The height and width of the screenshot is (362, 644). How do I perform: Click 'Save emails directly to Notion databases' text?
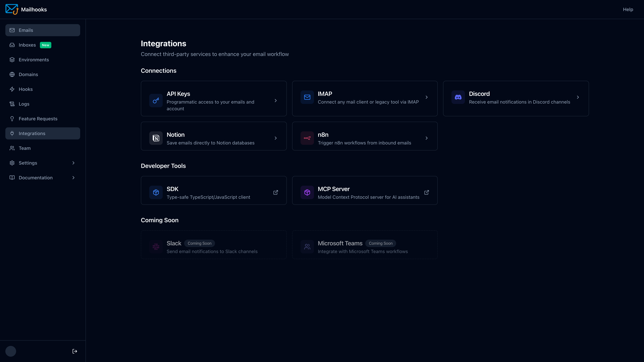tap(210, 143)
